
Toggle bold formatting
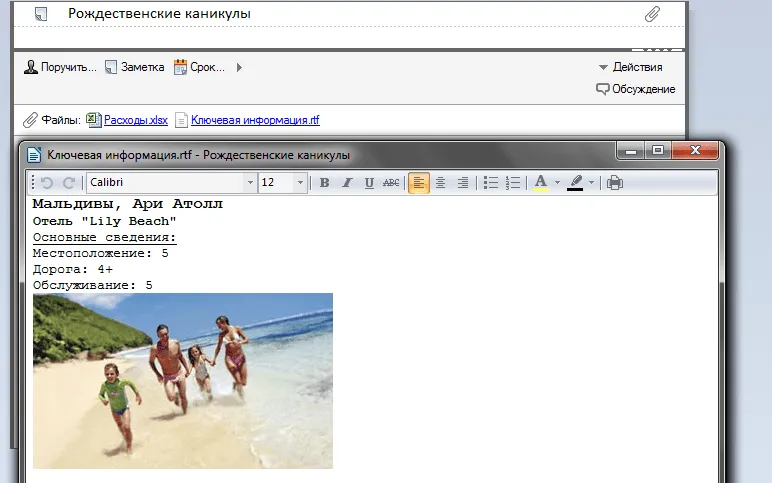(x=324, y=183)
